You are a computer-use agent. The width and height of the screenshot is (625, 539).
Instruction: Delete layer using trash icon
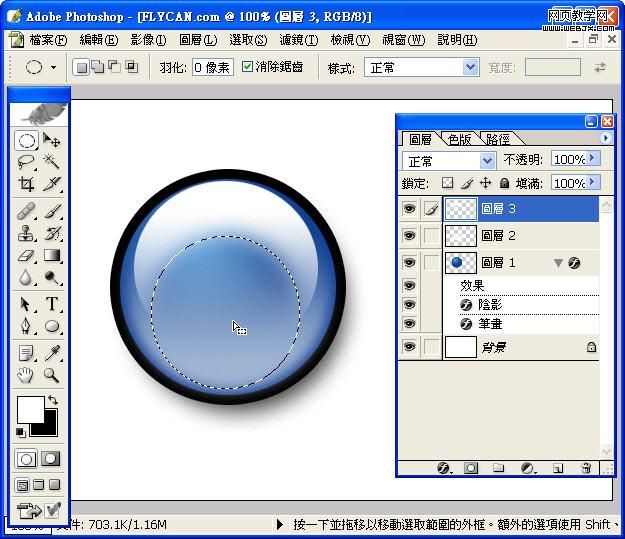click(586, 467)
